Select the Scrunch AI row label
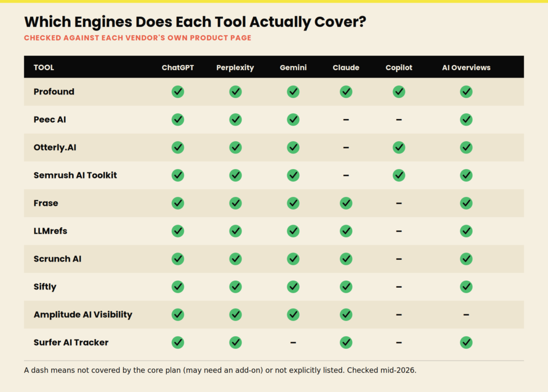The width and height of the screenshot is (548, 392). pos(57,259)
